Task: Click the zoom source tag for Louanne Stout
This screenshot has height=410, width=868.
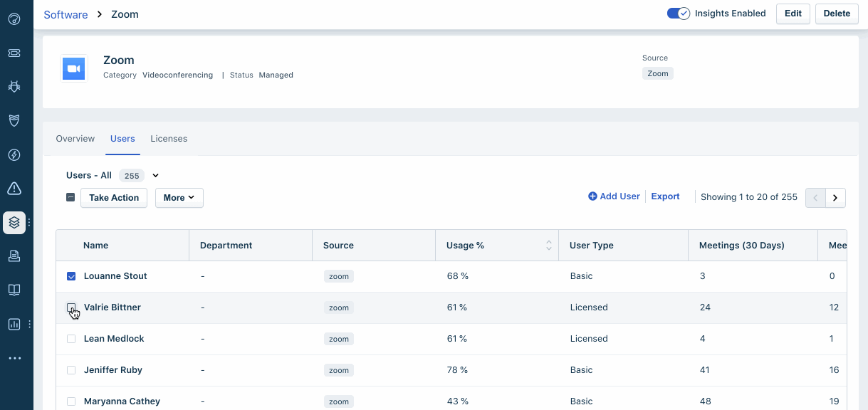Action: coord(339,277)
